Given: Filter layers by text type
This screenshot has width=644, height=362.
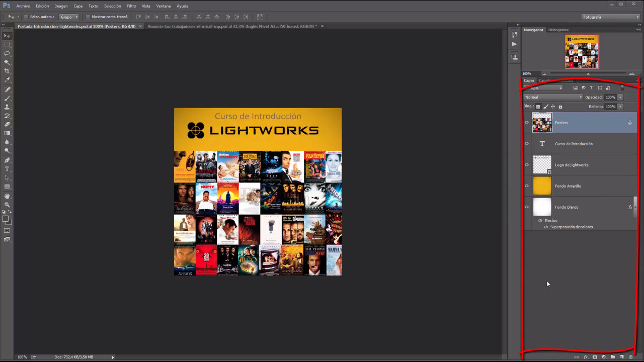Looking at the screenshot, I should point(592,88).
